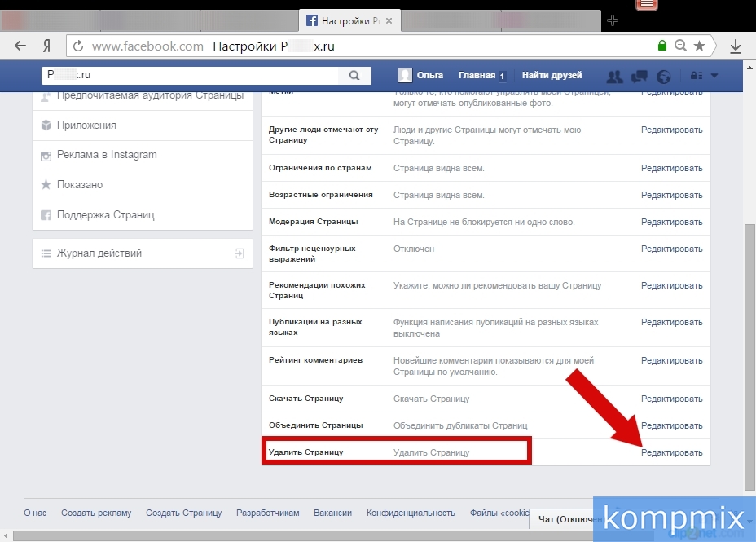The width and height of the screenshot is (756, 542).
Task: Click the Удалить Страницу row label
Action: point(305,452)
